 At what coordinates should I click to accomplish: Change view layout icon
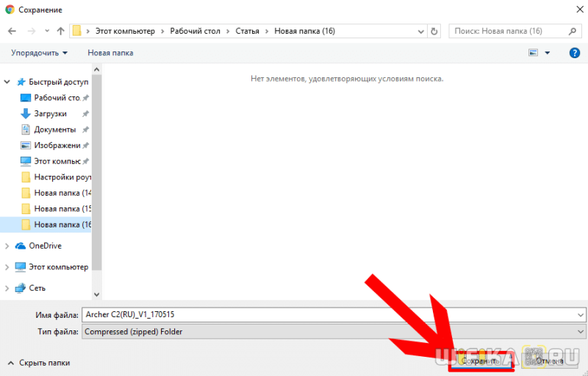point(534,53)
